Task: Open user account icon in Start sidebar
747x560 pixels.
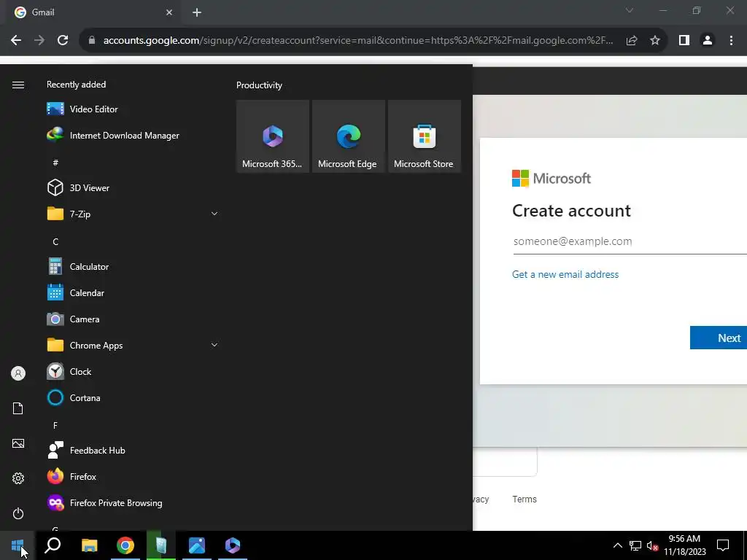Action: 18,373
